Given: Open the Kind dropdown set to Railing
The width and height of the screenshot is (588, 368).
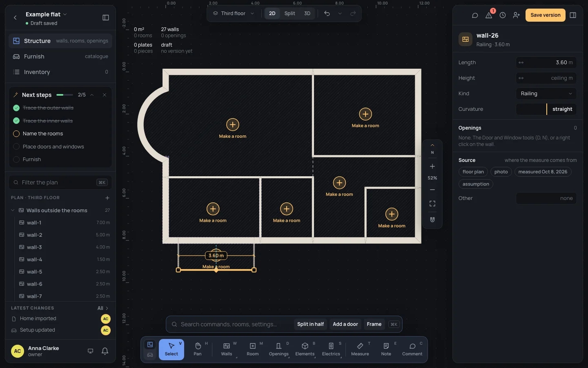Looking at the screenshot, I should pos(546,94).
